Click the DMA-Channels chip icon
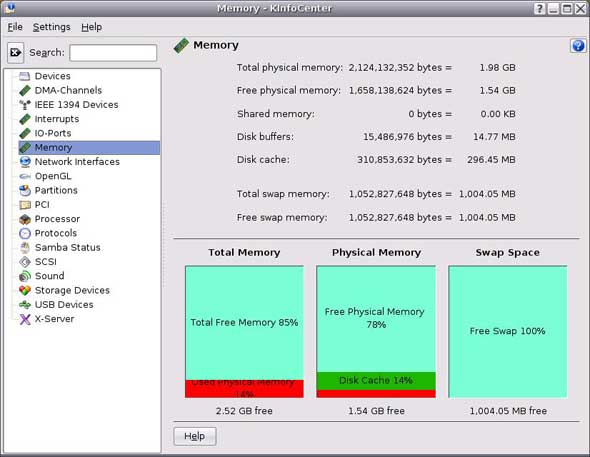This screenshot has height=457, width=590. (25, 91)
